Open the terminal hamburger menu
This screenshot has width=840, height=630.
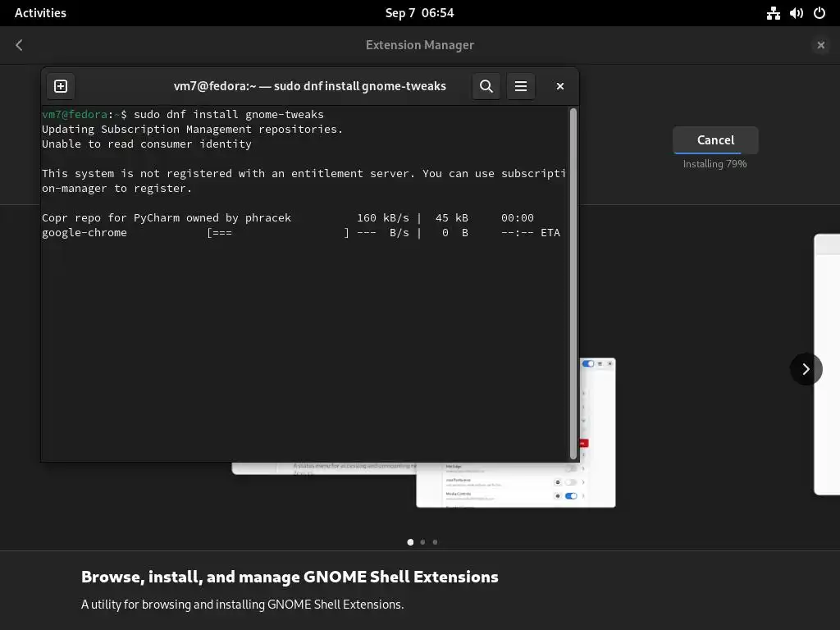coord(521,86)
